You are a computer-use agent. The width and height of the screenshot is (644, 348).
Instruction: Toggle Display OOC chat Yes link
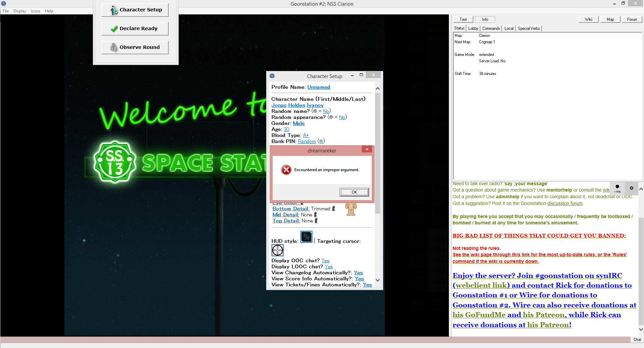[x=325, y=261]
